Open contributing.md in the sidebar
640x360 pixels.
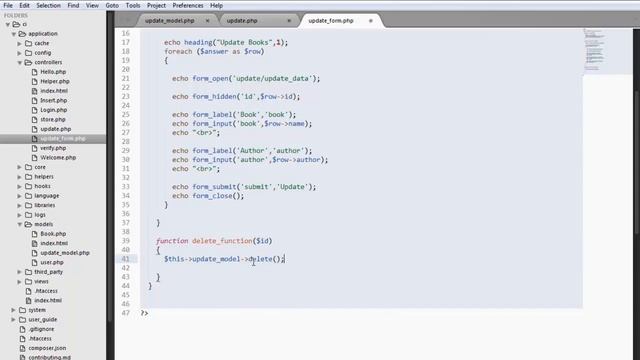(49, 357)
